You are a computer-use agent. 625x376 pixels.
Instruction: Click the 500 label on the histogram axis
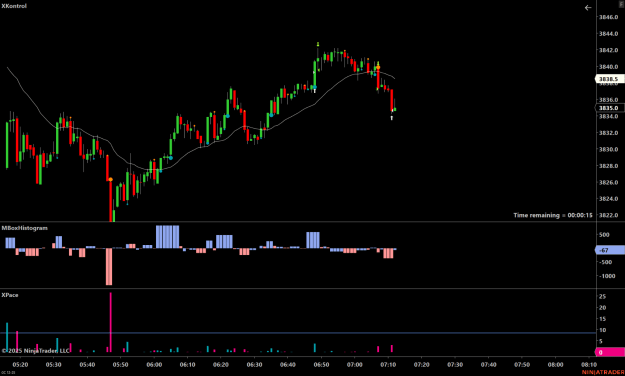click(604, 235)
